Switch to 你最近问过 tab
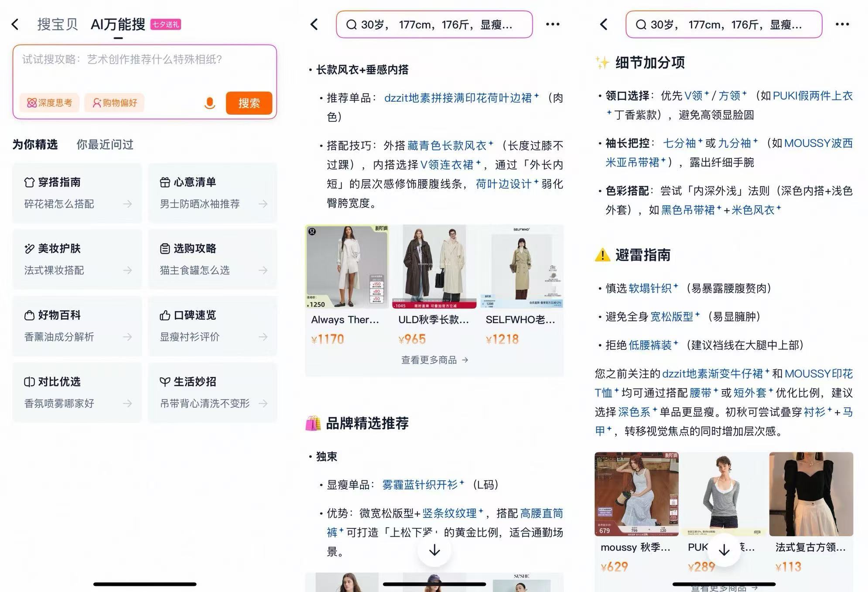This screenshot has width=868, height=592. [x=105, y=144]
